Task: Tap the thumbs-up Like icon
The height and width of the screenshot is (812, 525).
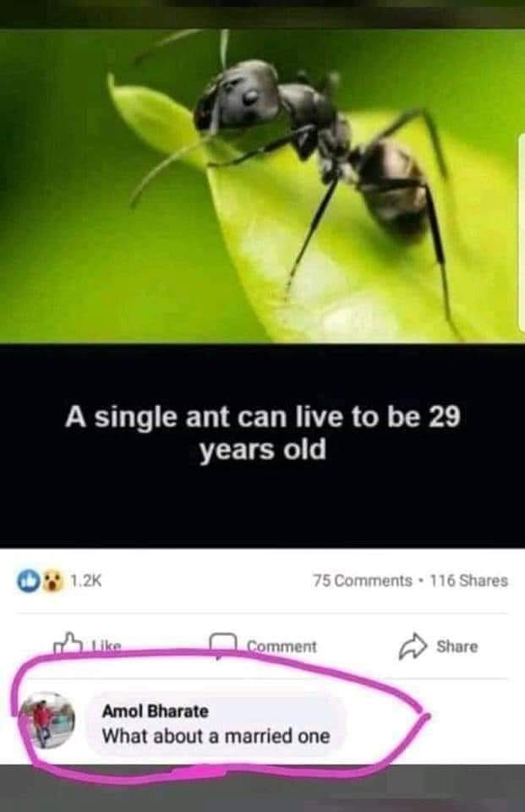Action: [68, 643]
